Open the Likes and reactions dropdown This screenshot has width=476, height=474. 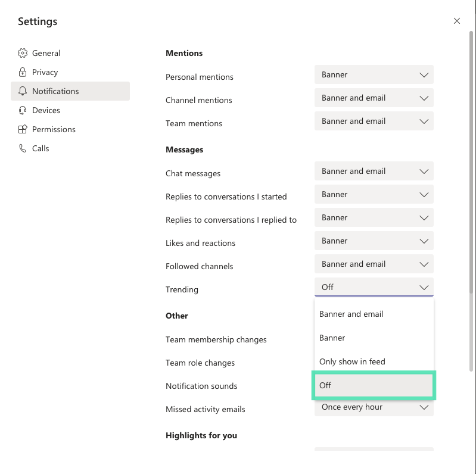(374, 241)
